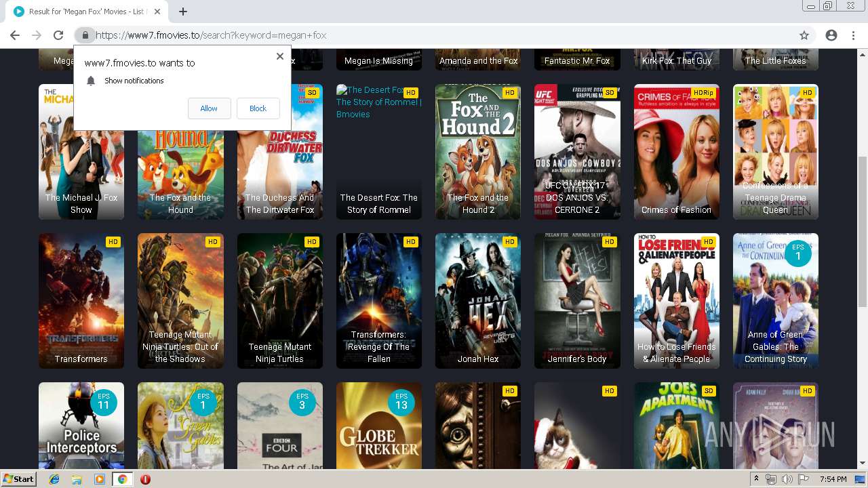
Task: Open Opera browser taskbar icon
Action: pyautogui.click(x=145, y=479)
